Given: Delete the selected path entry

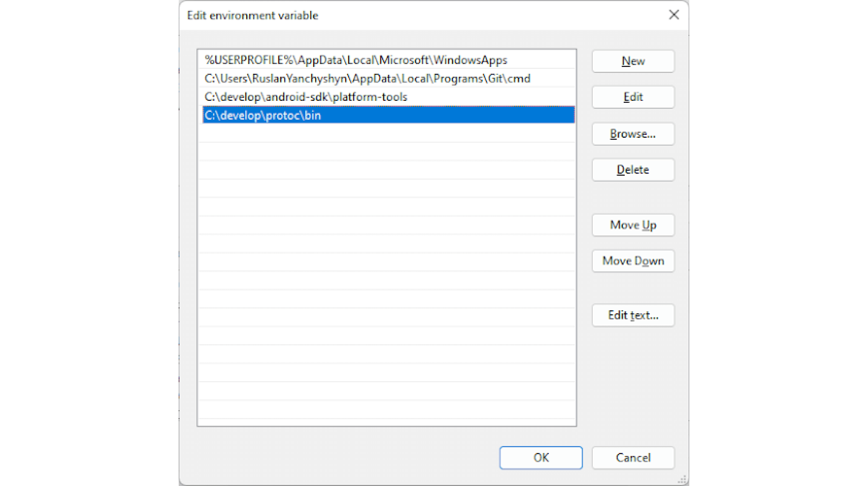Looking at the screenshot, I should coord(633,170).
